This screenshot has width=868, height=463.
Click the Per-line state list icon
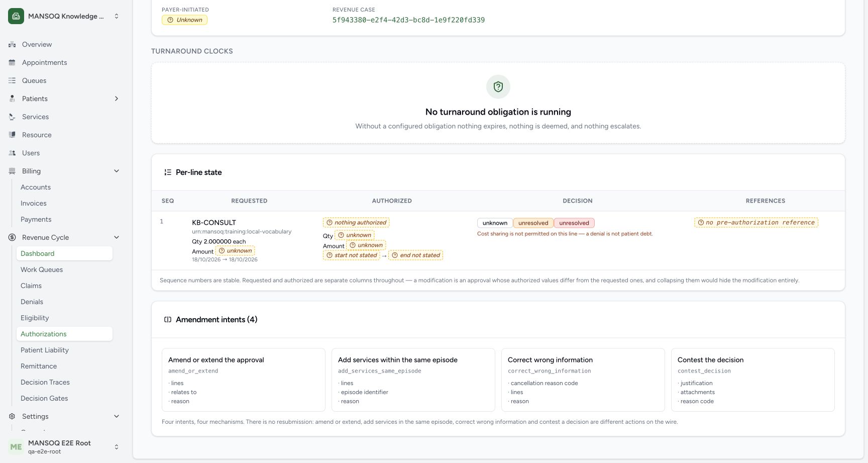tap(168, 172)
